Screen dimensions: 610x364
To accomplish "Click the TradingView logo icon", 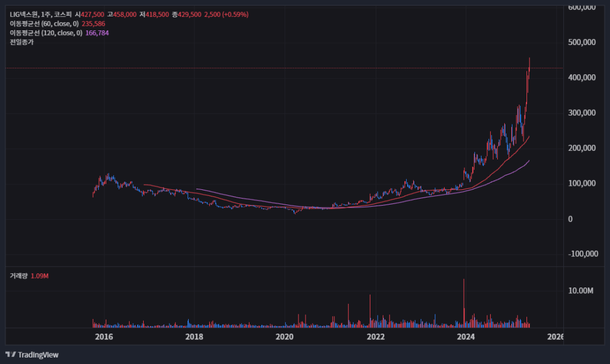I will point(11,354).
